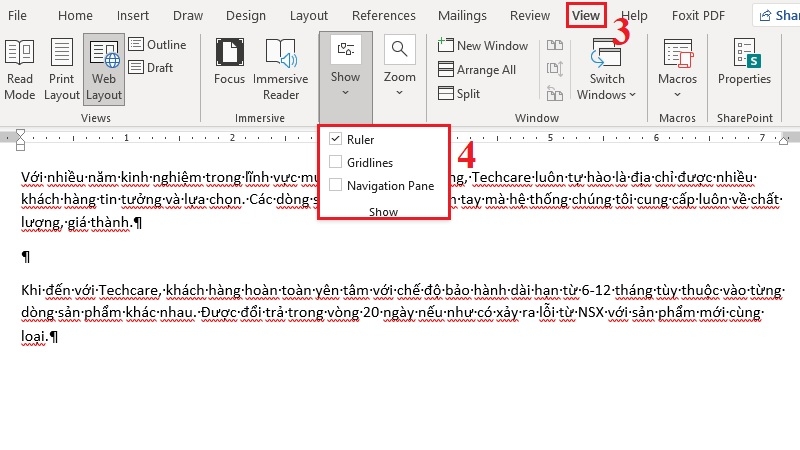Image resolution: width=800 pixels, height=450 pixels.
Task: Split the document window
Action: click(x=459, y=93)
